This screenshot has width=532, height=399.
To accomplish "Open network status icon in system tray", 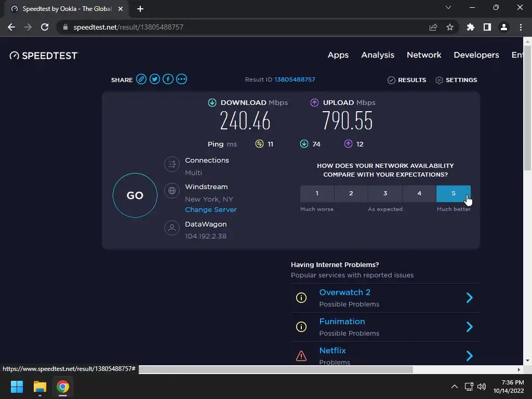I will 469,387.
